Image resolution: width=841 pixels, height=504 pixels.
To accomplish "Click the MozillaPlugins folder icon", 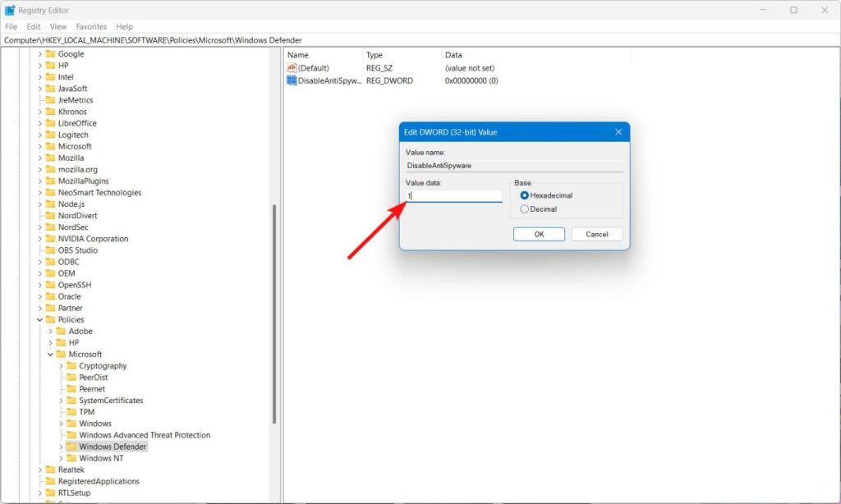I will (50, 181).
